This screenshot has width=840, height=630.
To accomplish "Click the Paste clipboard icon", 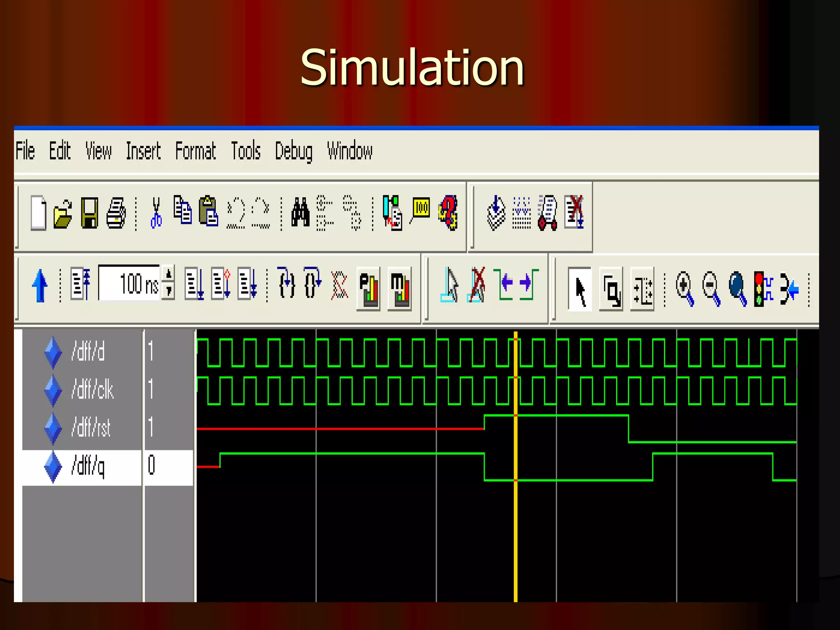I will pos(209,211).
